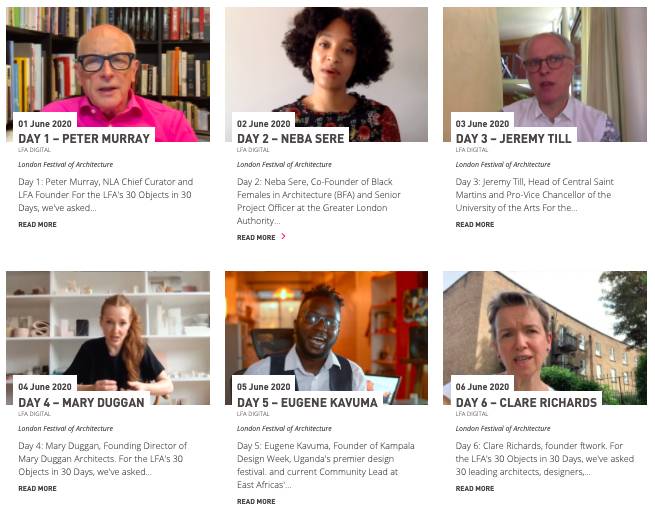Select the "Day 4 – Mary Duggan" heading
Screen dimensions: 655x511
(83, 403)
